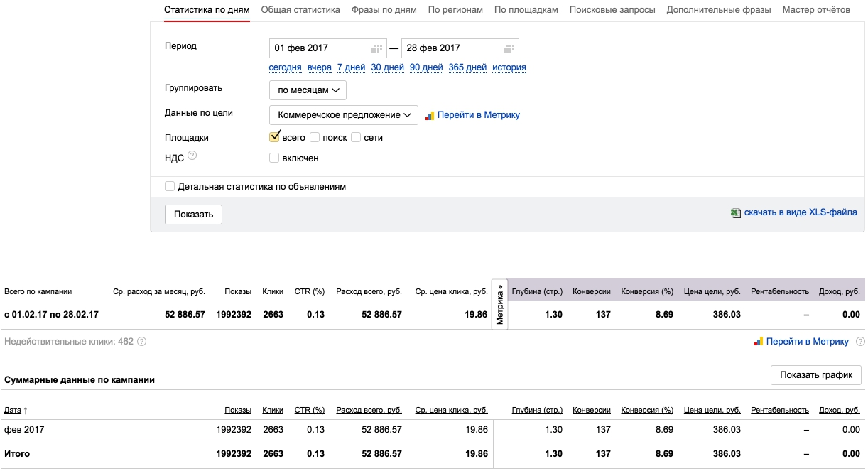Image resolution: width=868 pixels, height=471 pixels.
Task: Click Metrika chart icon below the totals table
Action: 759,342
